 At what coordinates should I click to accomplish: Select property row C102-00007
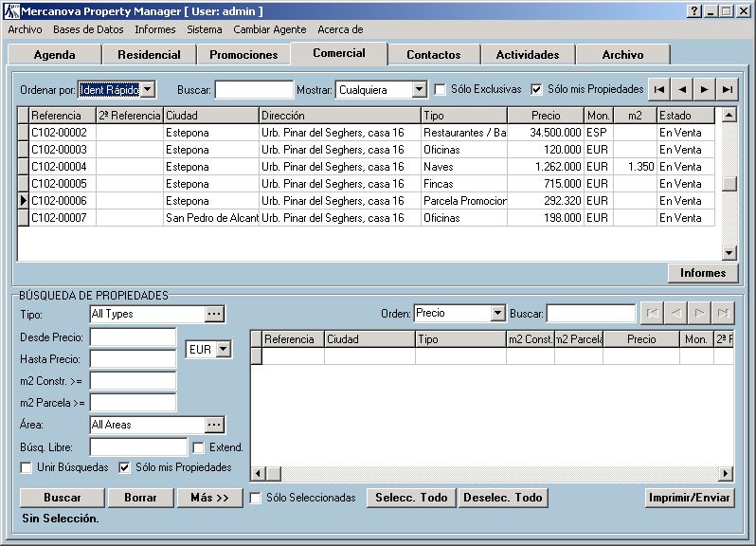(367, 218)
